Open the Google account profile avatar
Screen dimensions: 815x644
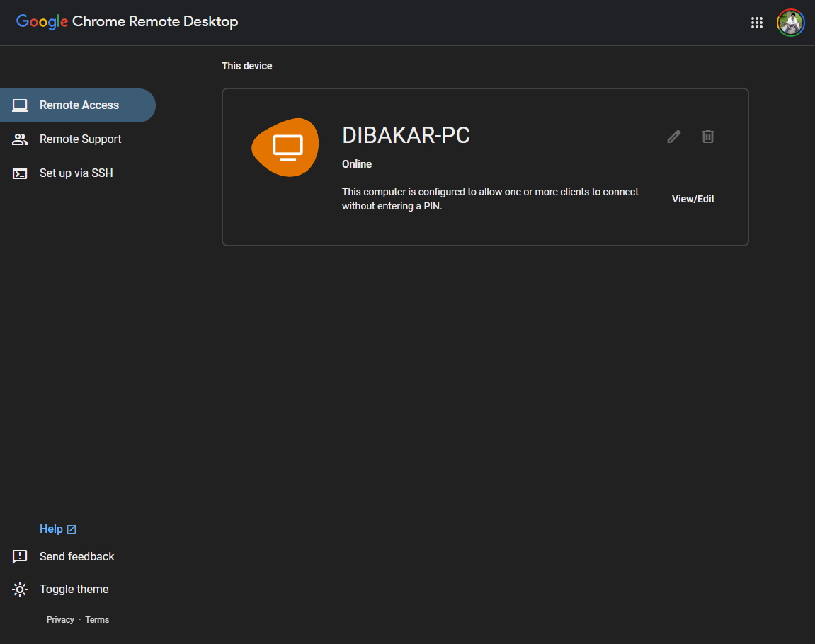click(790, 23)
